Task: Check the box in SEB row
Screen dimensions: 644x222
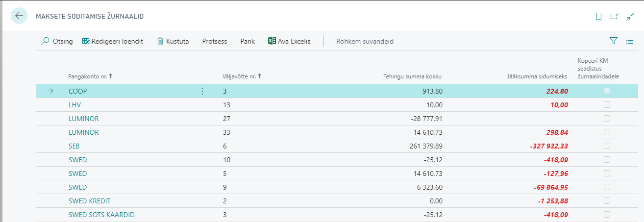Action: pos(607,146)
